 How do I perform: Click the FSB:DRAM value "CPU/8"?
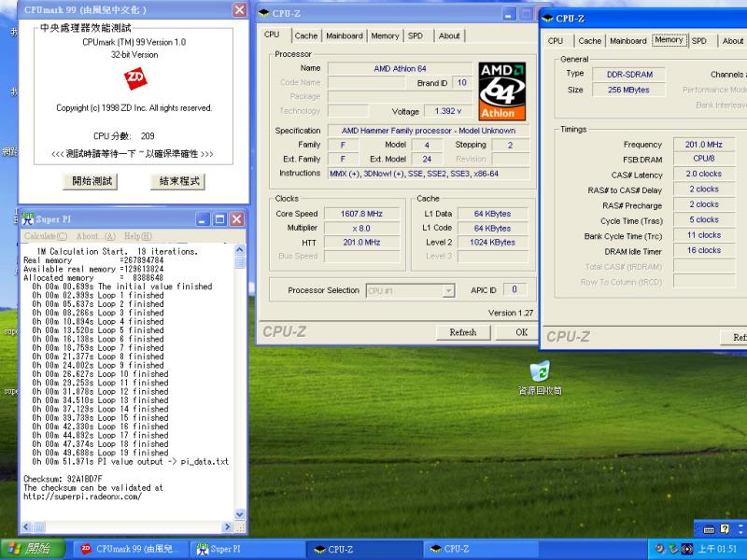coord(704,159)
